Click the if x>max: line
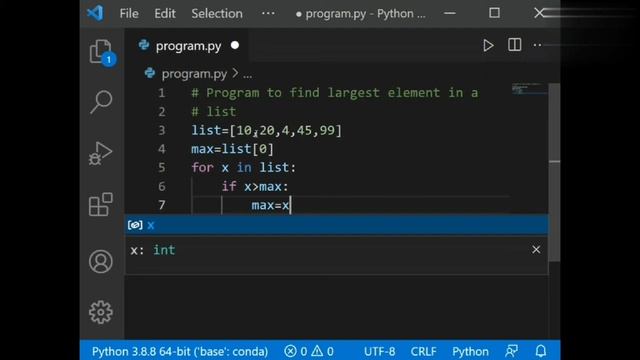Image resolution: width=640 pixels, height=360 pixels. coord(255,187)
